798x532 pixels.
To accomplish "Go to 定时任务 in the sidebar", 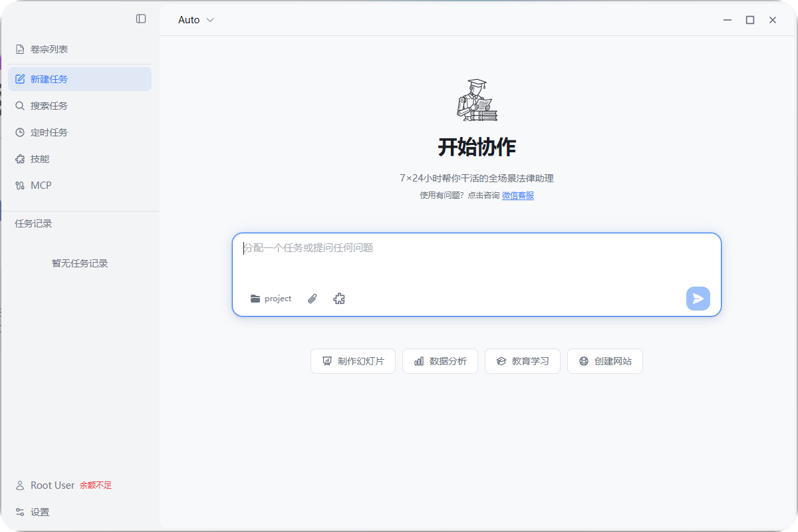I will (x=49, y=132).
